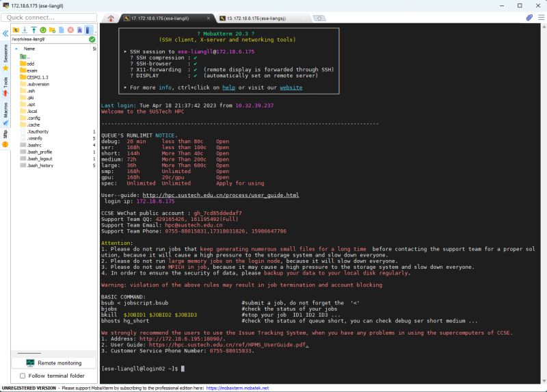
Task: Close the ese-liangll terminal tab
Action: click(x=209, y=18)
